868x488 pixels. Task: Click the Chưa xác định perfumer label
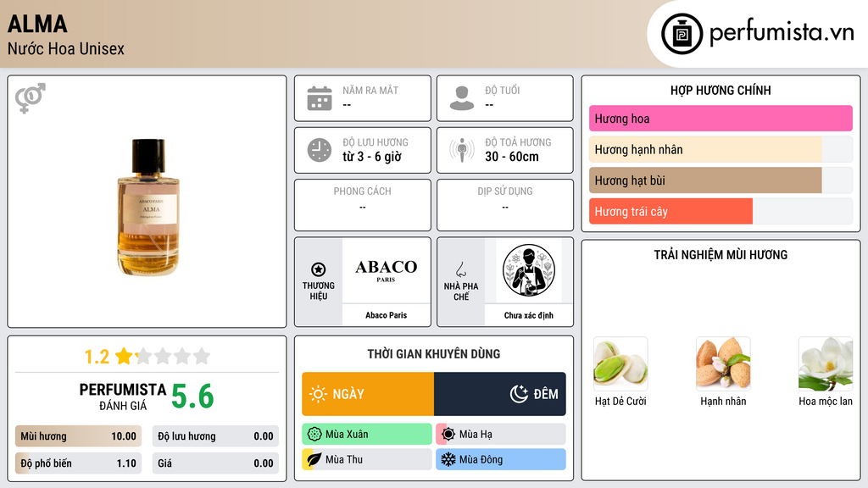click(529, 315)
